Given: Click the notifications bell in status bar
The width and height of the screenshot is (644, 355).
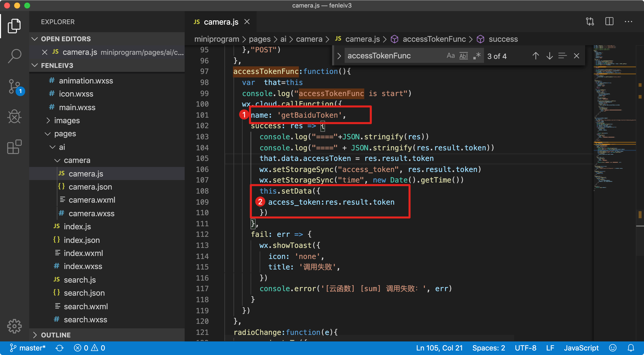Looking at the screenshot, I should [x=631, y=348].
